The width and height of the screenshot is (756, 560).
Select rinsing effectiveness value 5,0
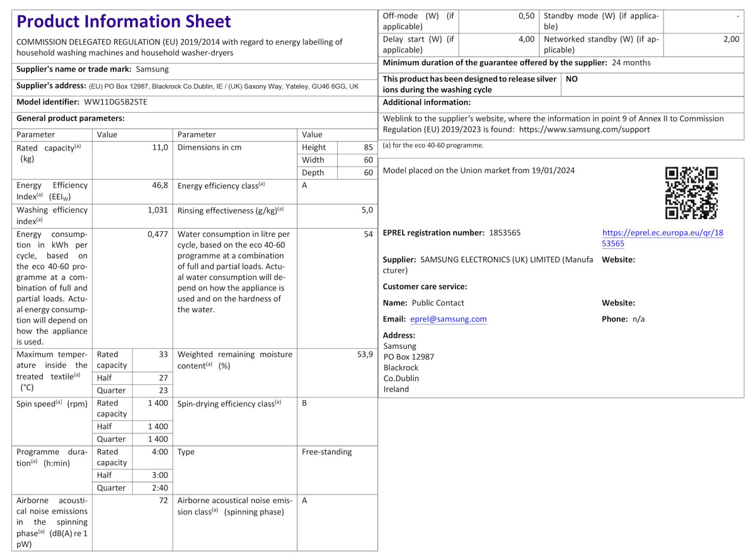tap(367, 210)
